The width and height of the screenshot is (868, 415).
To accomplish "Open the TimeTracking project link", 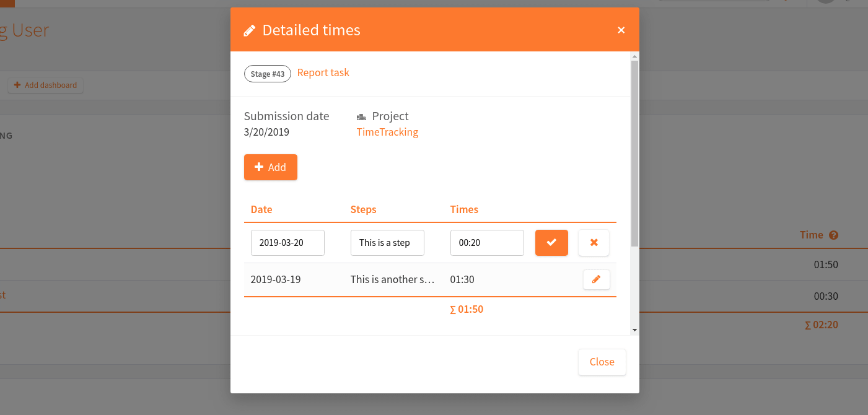I will [387, 132].
